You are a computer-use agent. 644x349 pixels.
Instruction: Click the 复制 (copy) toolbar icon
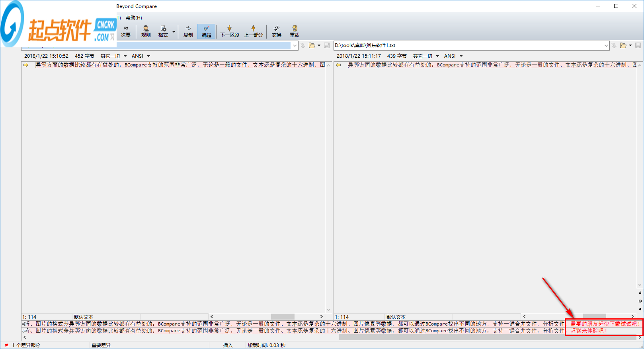coord(188,31)
